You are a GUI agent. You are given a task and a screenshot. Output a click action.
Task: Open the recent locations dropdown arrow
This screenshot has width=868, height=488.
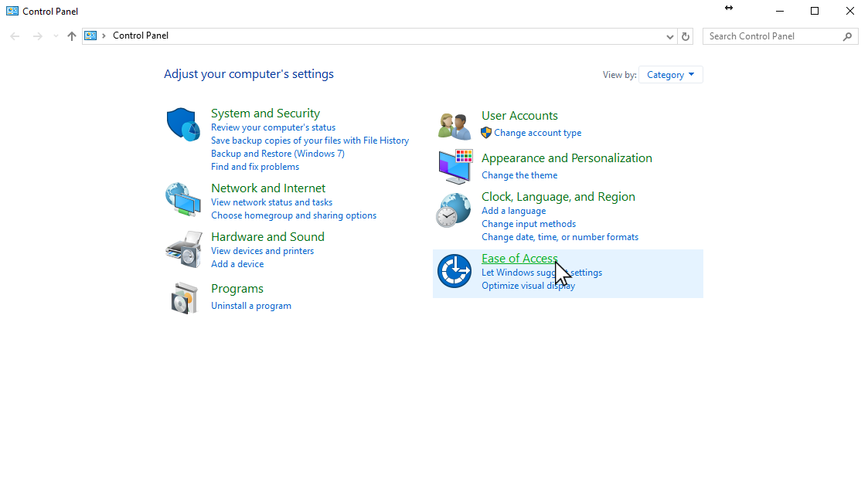coord(55,36)
